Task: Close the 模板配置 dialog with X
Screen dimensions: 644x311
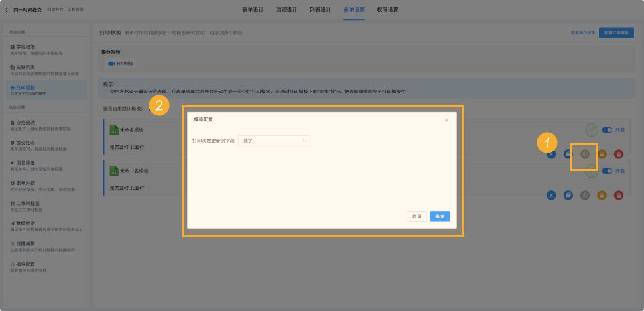Action: click(x=446, y=121)
